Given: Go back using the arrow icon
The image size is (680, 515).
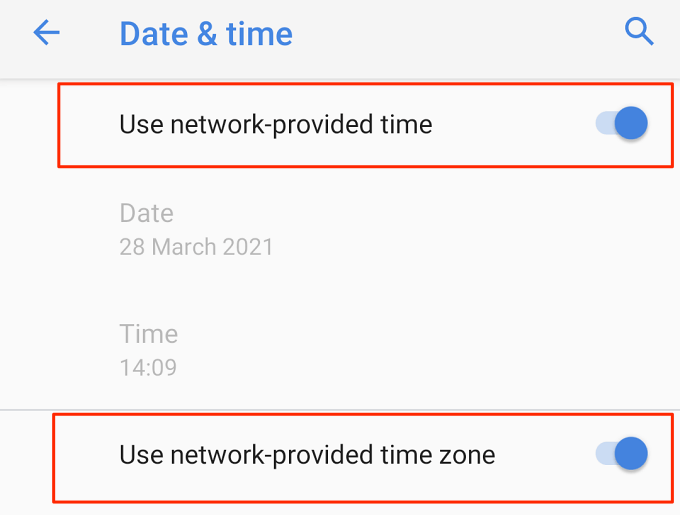Looking at the screenshot, I should tap(46, 33).
